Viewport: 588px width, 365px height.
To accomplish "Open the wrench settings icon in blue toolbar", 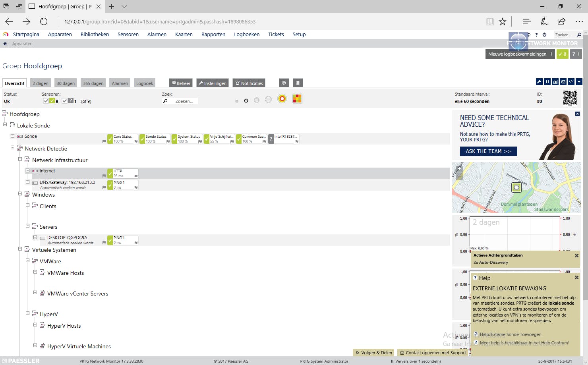I will pyautogui.click(x=539, y=82).
